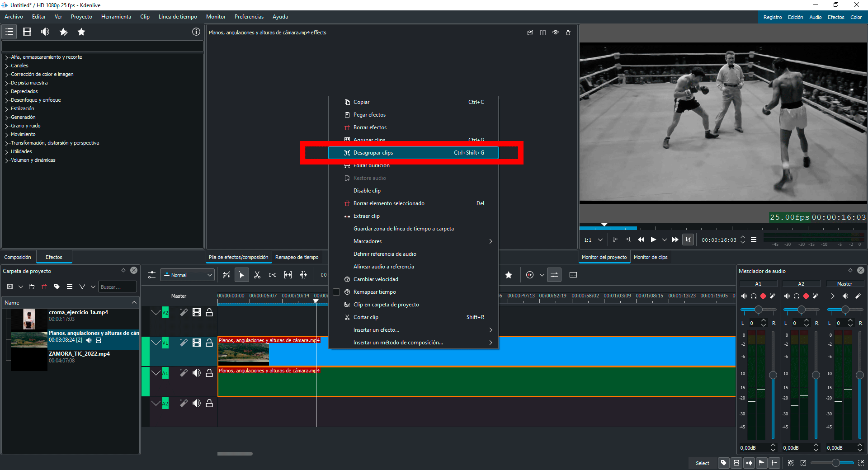The height and width of the screenshot is (470, 868).
Task: Fast forward the project monitor
Action: click(x=675, y=240)
